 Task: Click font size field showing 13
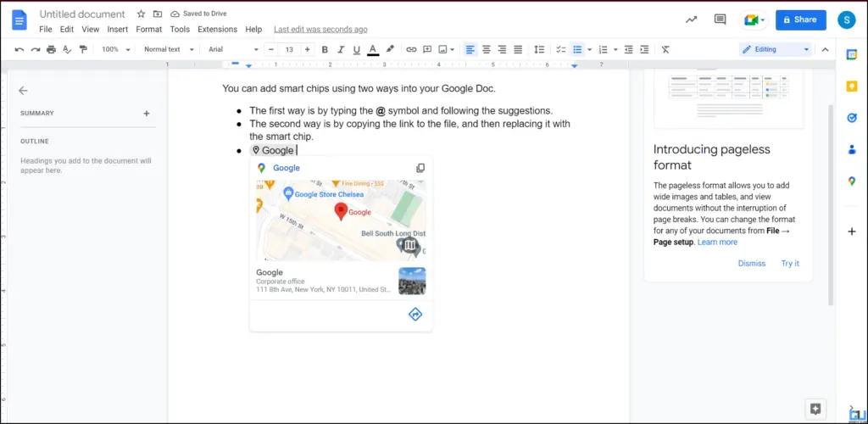(x=289, y=49)
